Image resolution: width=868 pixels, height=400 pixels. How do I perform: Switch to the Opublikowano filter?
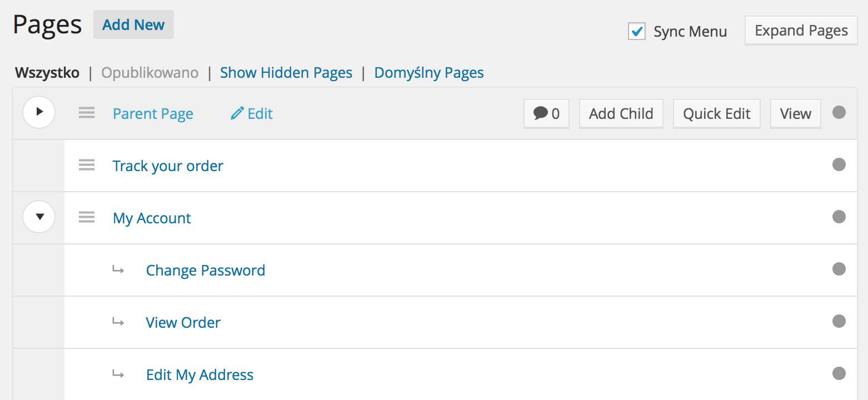(150, 72)
